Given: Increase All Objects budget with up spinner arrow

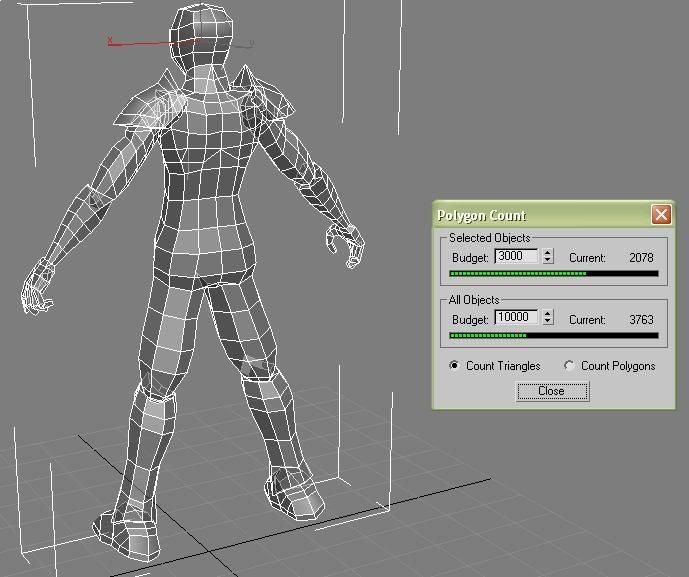Looking at the screenshot, I should pos(548,314).
